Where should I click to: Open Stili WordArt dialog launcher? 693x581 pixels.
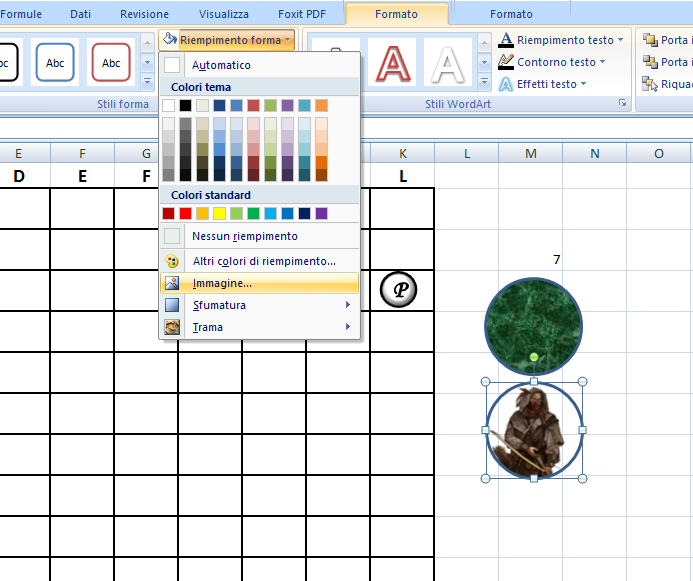pos(622,103)
